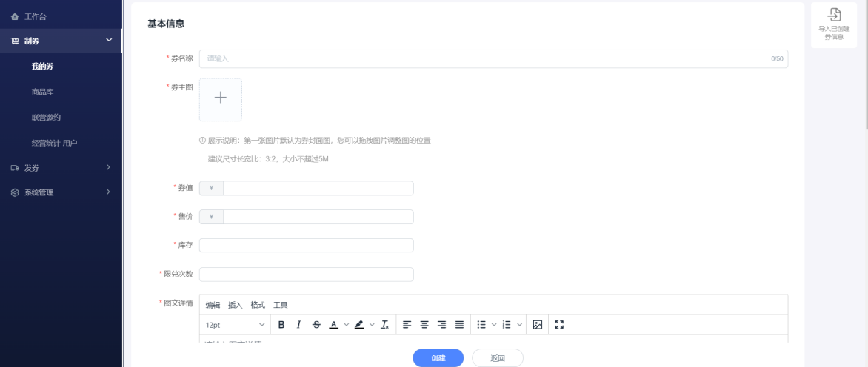Image resolution: width=868 pixels, height=367 pixels.
Task: Click the 创建 button
Action: click(x=438, y=358)
